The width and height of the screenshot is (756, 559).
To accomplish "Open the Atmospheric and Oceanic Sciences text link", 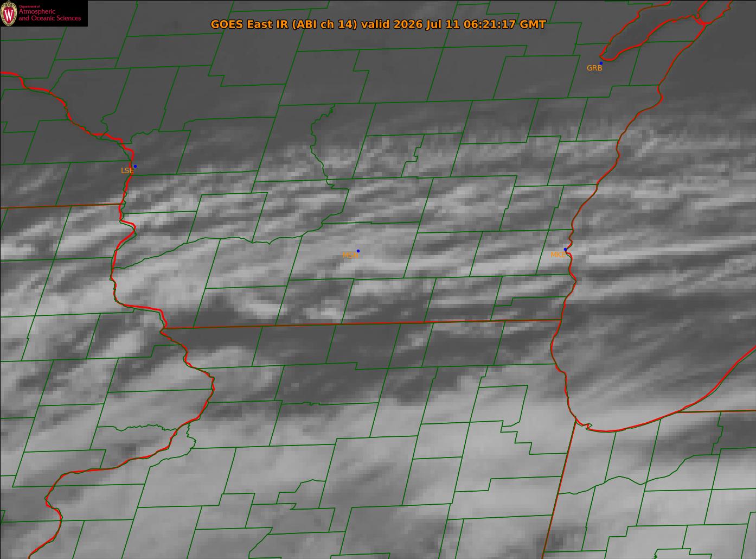I will click(x=49, y=15).
